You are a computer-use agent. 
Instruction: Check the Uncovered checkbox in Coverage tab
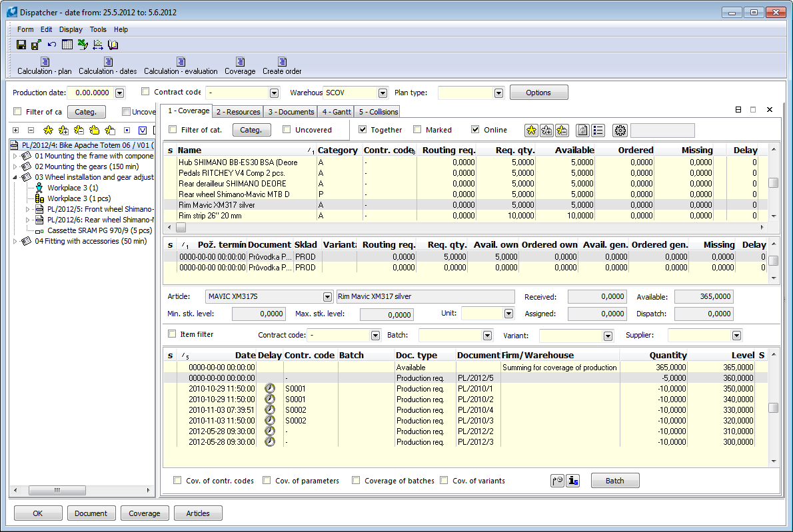287,129
